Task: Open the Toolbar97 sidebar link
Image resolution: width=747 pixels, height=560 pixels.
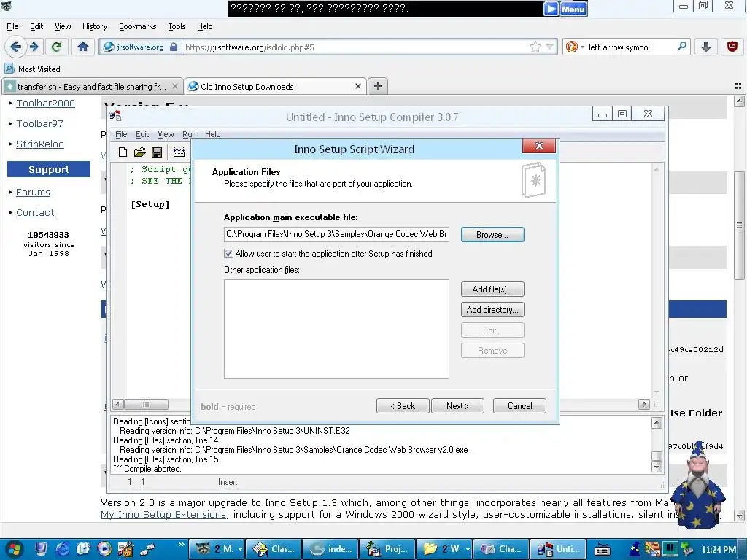Action: [x=39, y=123]
